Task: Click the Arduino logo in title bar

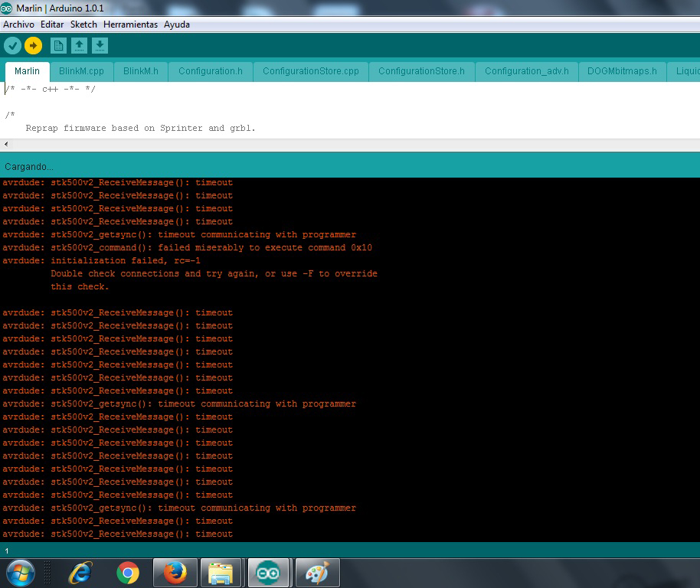Action: (6, 8)
